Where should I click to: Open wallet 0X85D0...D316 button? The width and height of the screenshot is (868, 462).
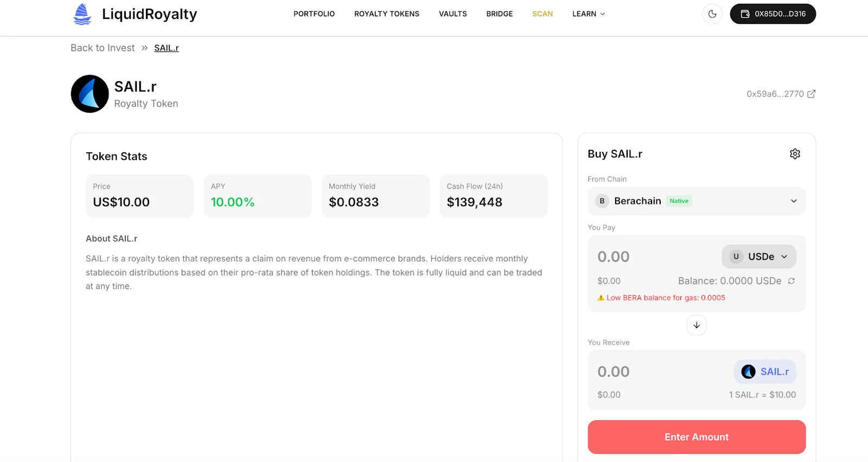(x=773, y=14)
